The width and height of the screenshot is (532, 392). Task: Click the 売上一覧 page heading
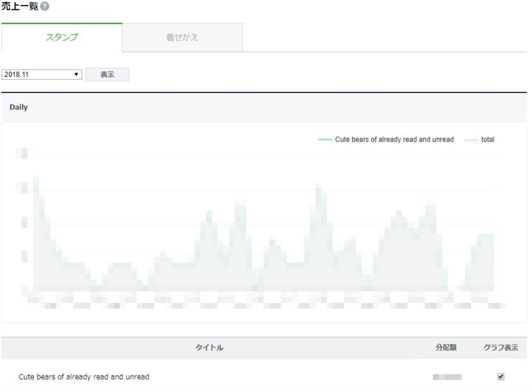coord(20,7)
